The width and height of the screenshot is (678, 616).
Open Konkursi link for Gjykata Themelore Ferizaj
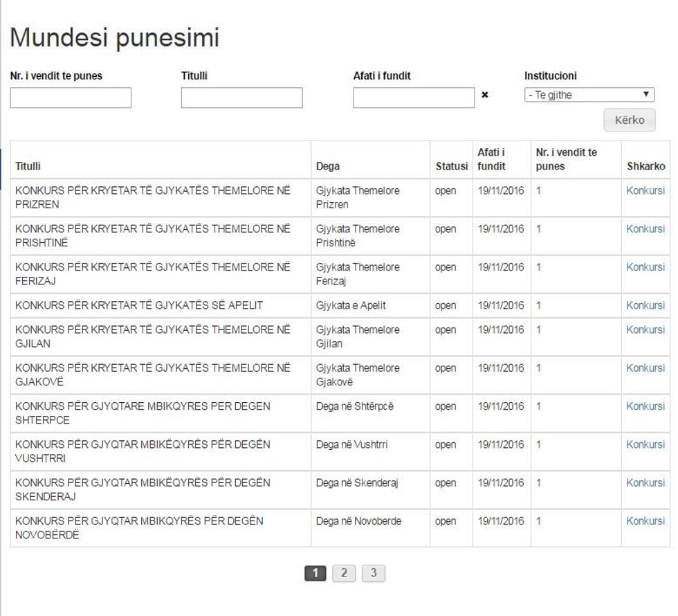point(645,267)
